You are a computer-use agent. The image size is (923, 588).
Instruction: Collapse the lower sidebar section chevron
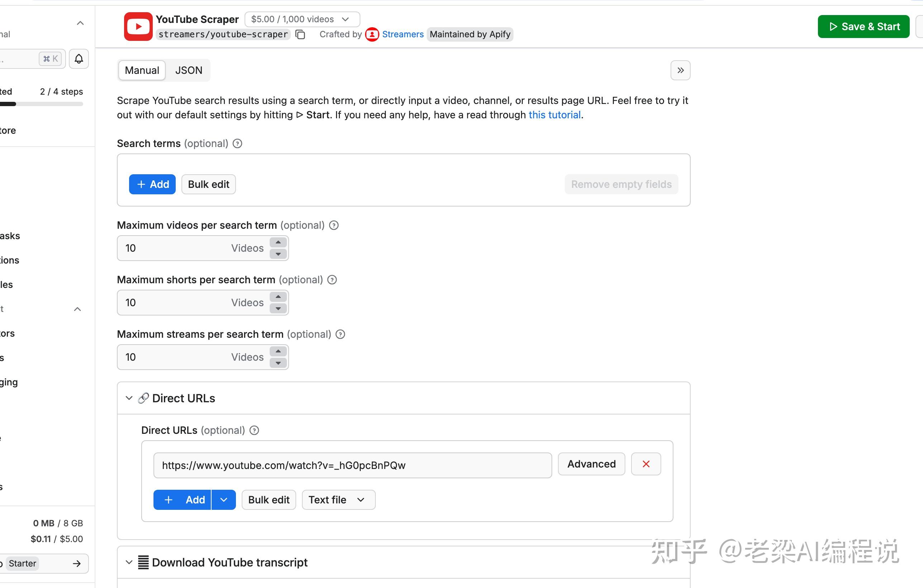pyautogui.click(x=77, y=309)
